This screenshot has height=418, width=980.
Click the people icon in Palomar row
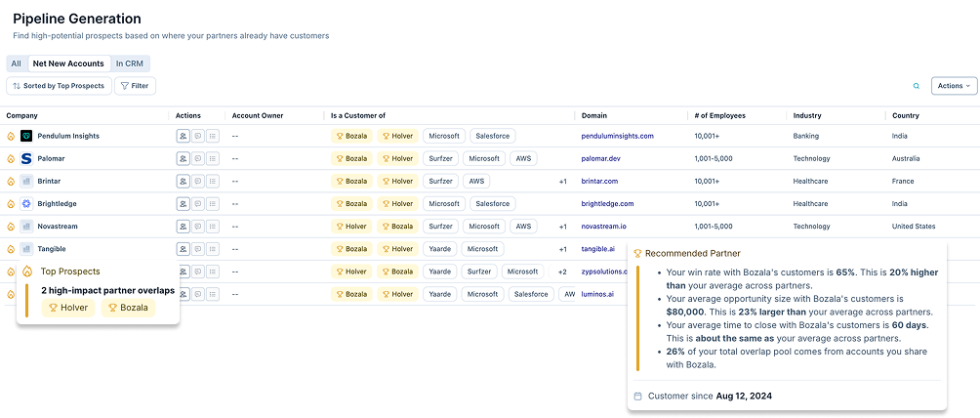pos(184,158)
